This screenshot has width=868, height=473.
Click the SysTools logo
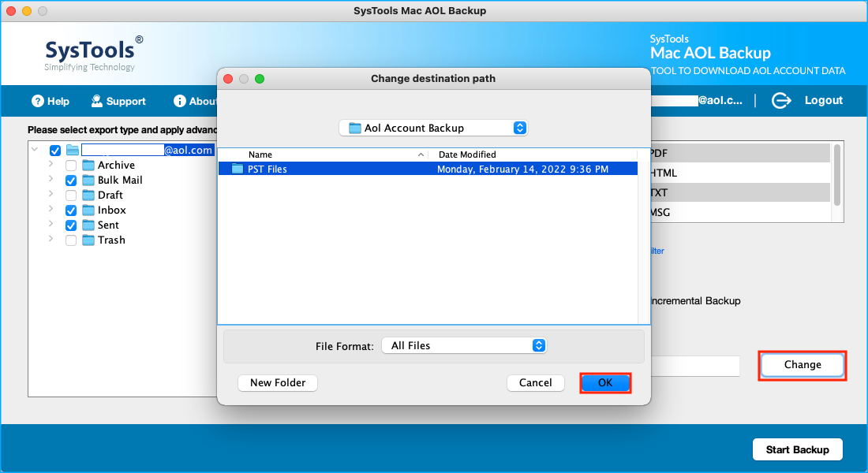coord(94,54)
